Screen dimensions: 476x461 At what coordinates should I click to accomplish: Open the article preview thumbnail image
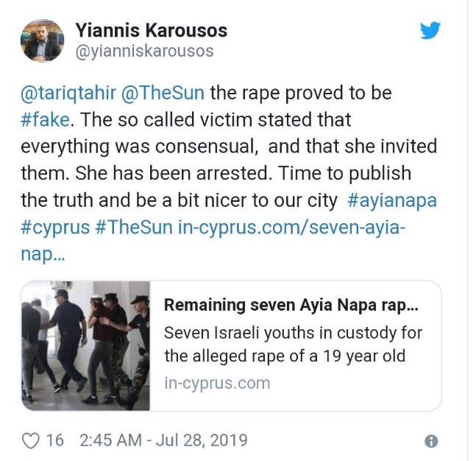[x=85, y=345]
